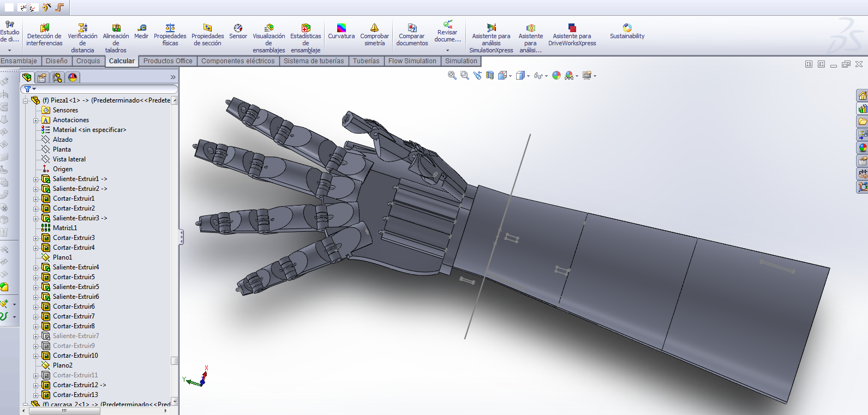Toggle Section View in view toolbar
The height and width of the screenshot is (415, 868).
(490, 76)
